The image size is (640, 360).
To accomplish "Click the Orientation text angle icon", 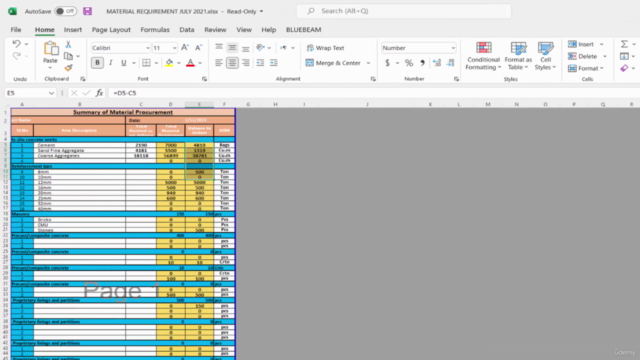I will tap(260, 48).
